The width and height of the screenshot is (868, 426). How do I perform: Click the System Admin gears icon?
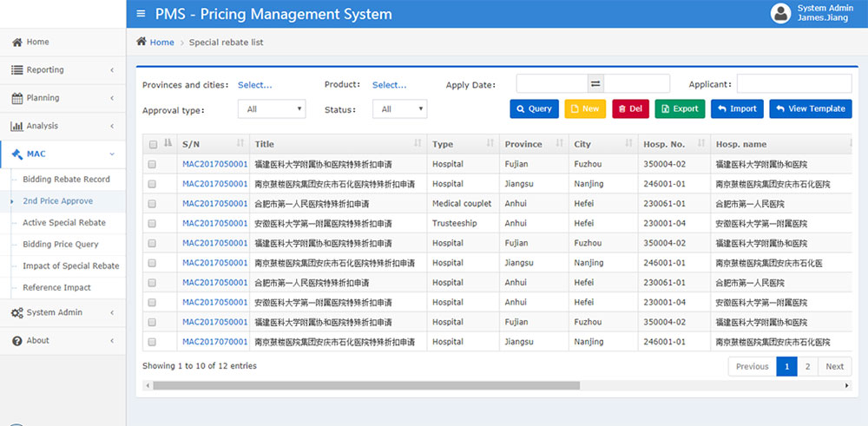(17, 312)
